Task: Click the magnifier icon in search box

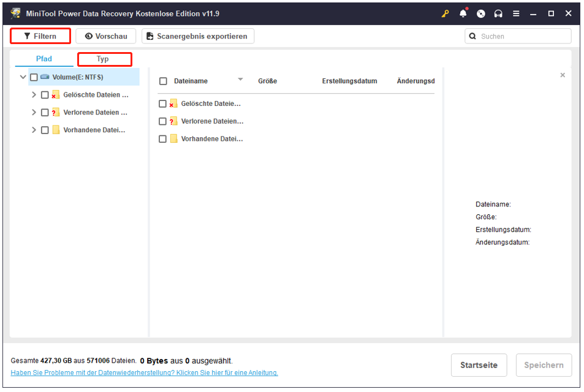Action: (x=472, y=36)
